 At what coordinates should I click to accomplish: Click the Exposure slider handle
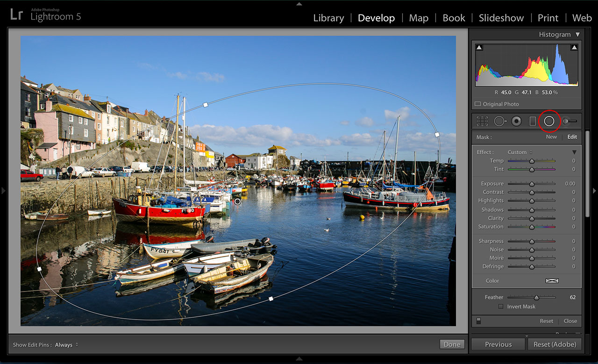pyautogui.click(x=532, y=184)
